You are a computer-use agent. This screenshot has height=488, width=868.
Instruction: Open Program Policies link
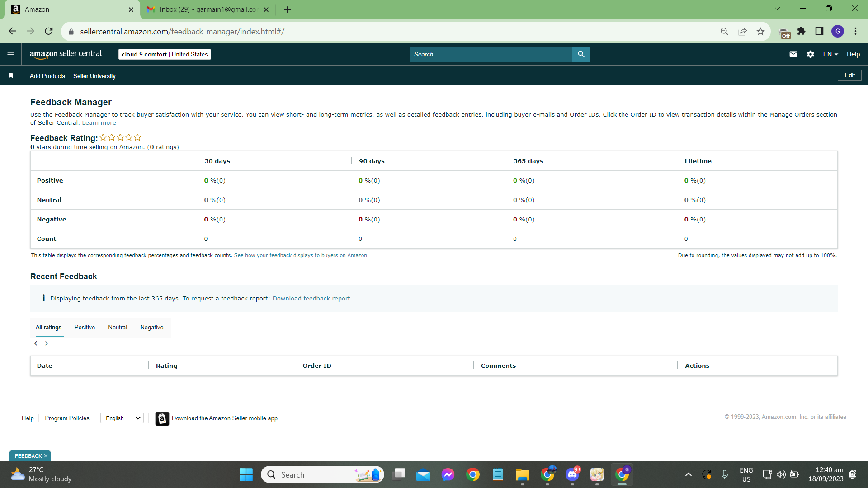(67, 418)
